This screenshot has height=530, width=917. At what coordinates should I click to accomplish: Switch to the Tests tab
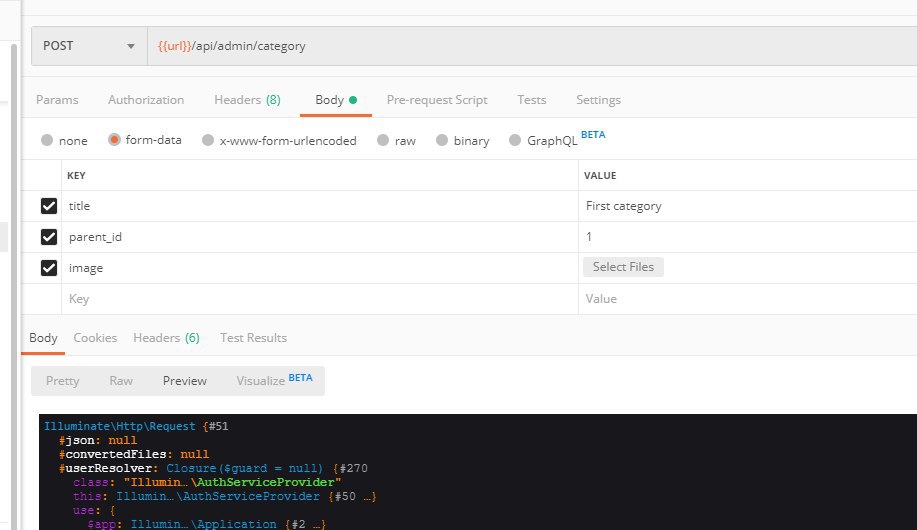tap(532, 100)
